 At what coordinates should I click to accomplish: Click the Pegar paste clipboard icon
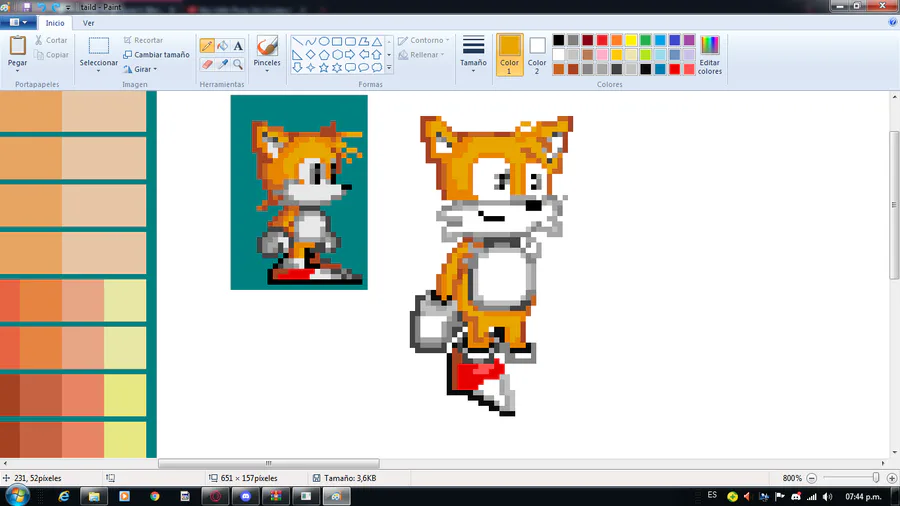(17, 46)
